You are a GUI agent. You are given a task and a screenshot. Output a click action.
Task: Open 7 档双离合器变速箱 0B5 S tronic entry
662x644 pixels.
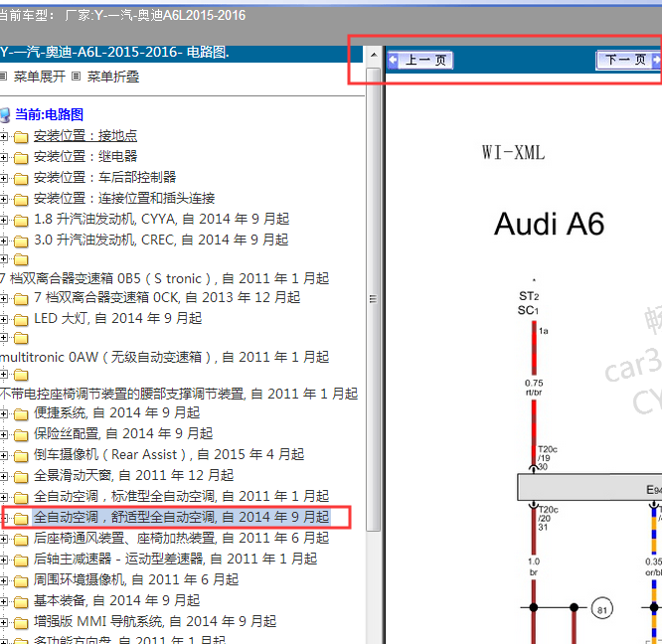tap(165, 278)
